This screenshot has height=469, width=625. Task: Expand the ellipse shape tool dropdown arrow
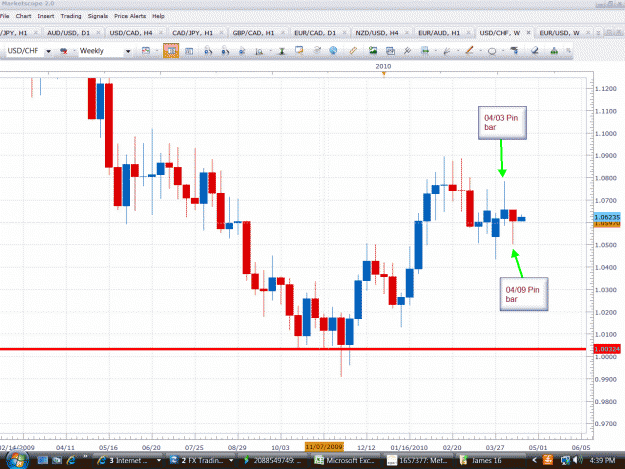coord(503,51)
